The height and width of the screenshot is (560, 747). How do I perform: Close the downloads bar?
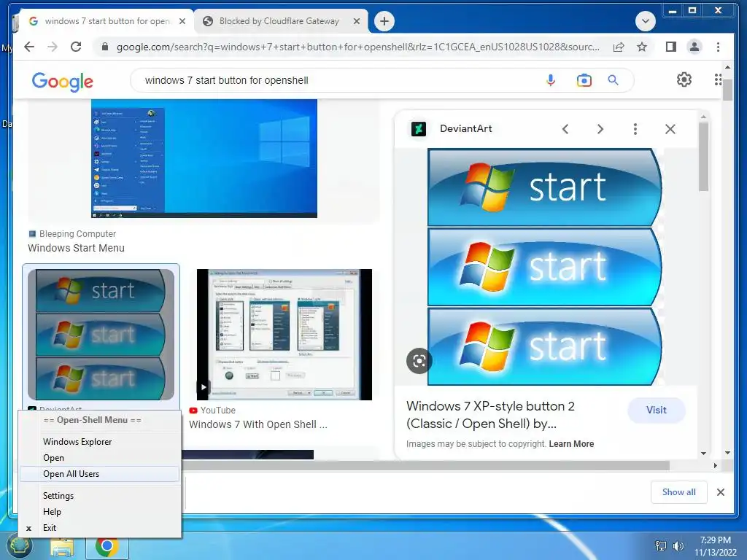tap(720, 492)
